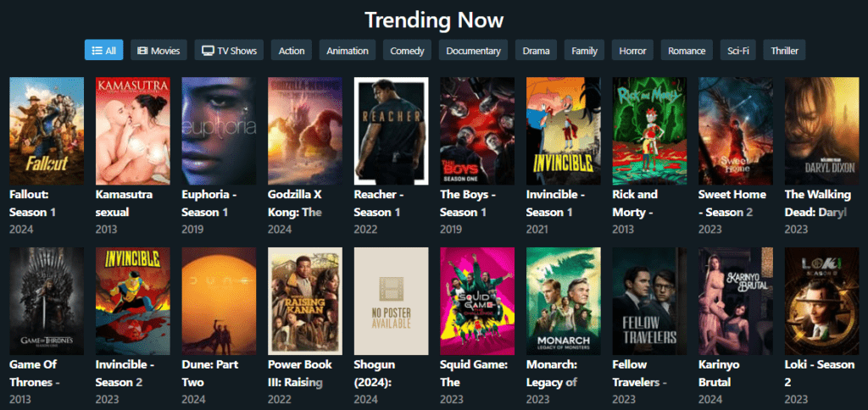
Task: Click the 'Trending Now' heading
Action: click(x=434, y=20)
